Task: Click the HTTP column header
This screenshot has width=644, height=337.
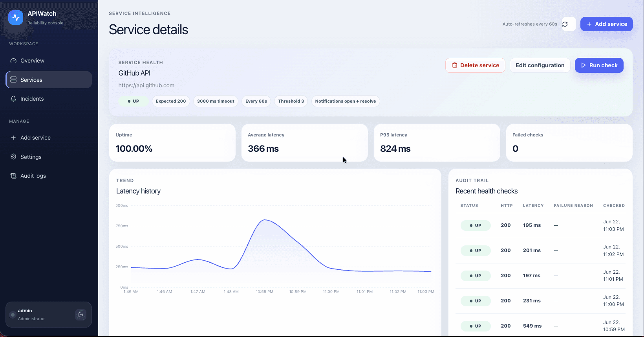Action: point(507,206)
